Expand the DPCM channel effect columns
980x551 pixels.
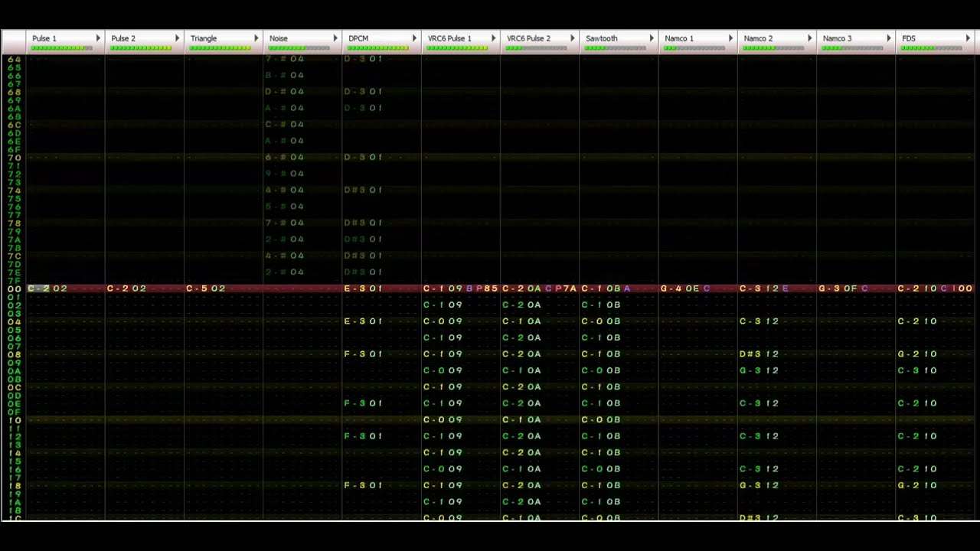(414, 38)
